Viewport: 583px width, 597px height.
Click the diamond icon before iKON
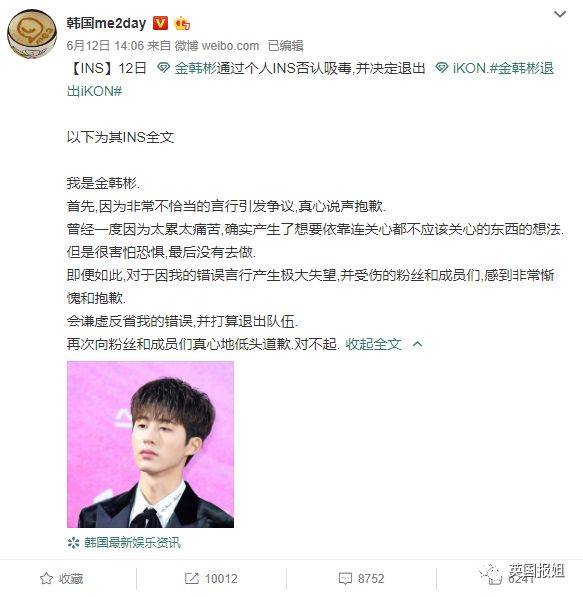pyautogui.click(x=442, y=68)
